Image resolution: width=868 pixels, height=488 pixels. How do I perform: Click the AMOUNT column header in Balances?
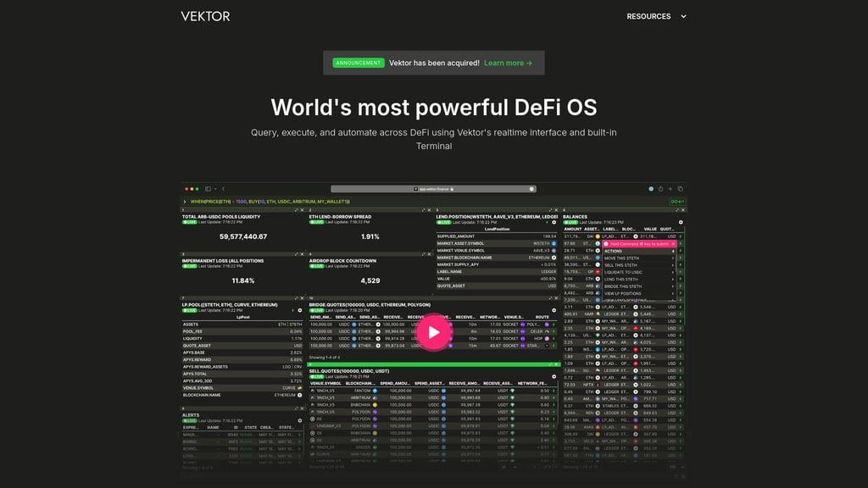[572, 229]
